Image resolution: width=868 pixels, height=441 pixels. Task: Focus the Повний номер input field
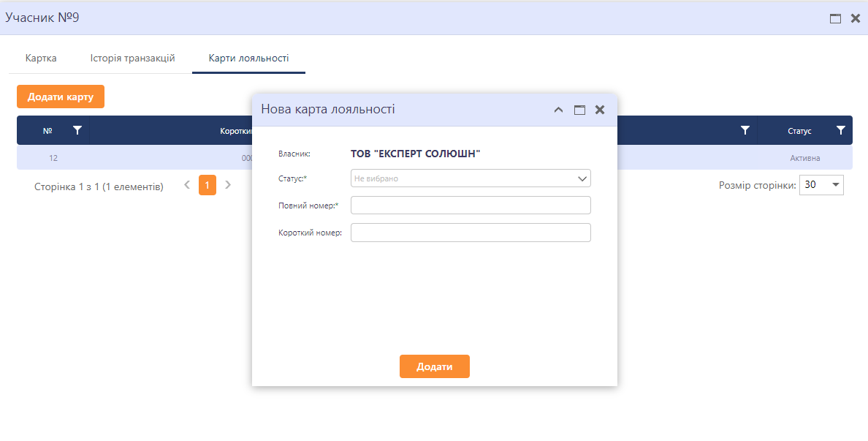pyautogui.click(x=471, y=206)
